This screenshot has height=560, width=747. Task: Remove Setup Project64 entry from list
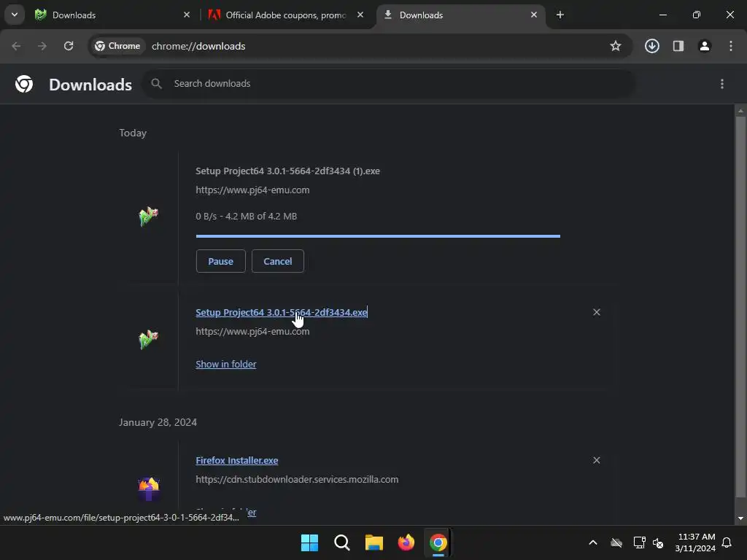[x=597, y=312]
